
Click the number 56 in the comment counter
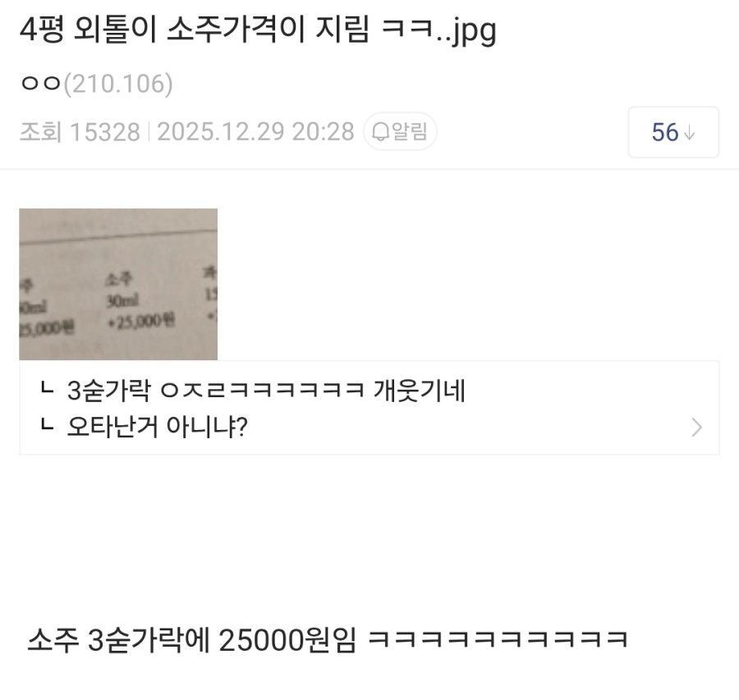(665, 132)
